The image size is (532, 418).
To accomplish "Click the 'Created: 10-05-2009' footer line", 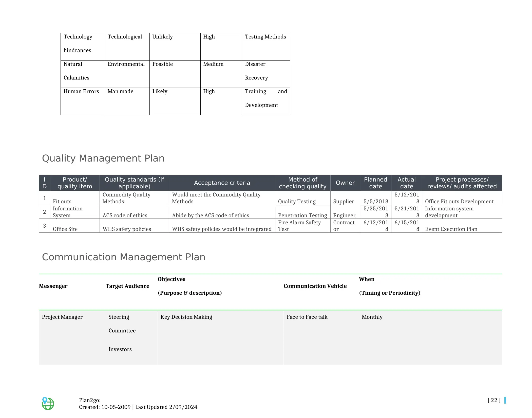I will pyautogui.click(x=138, y=407).
